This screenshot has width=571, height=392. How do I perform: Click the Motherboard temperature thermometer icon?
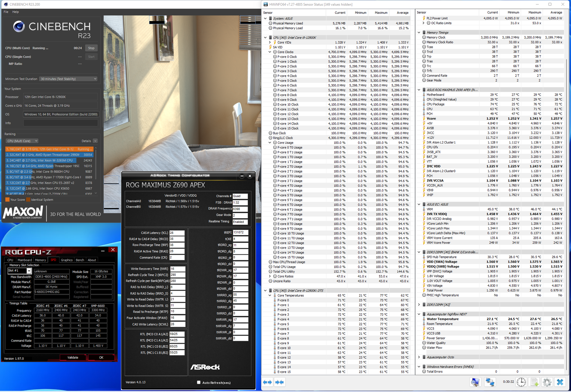(x=424, y=95)
